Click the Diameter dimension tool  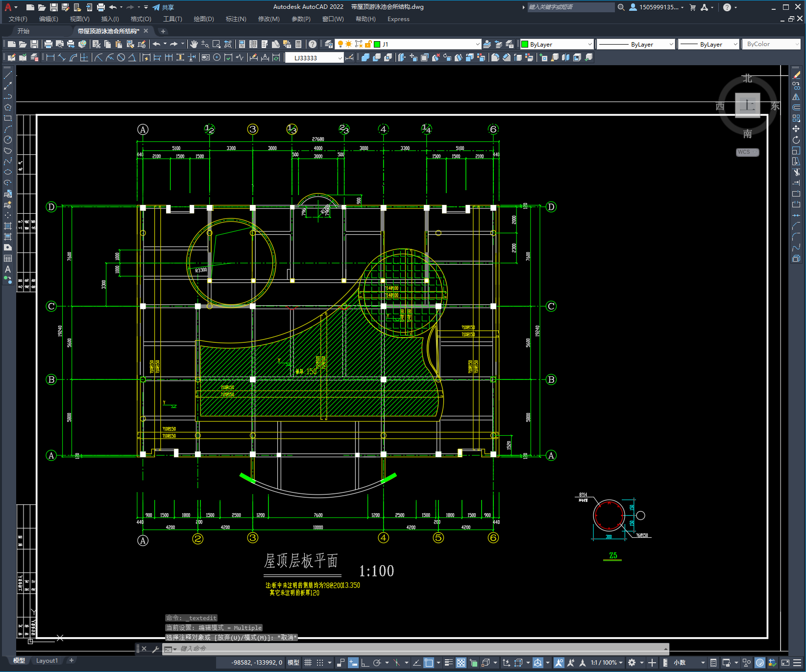click(121, 57)
